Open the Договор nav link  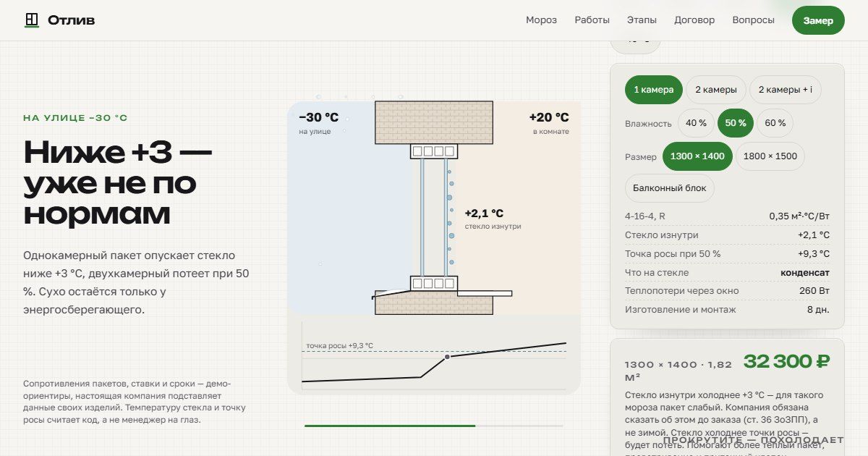click(694, 20)
